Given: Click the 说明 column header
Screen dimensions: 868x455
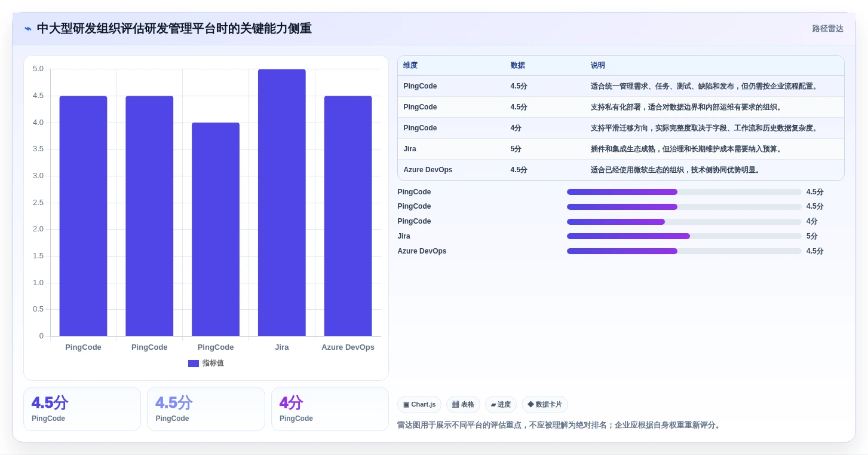Looking at the screenshot, I should (x=598, y=66).
